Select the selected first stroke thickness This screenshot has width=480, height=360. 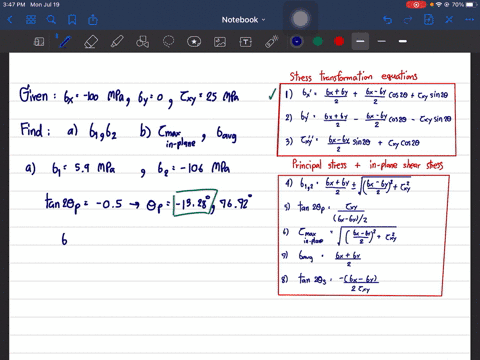(x=360, y=41)
